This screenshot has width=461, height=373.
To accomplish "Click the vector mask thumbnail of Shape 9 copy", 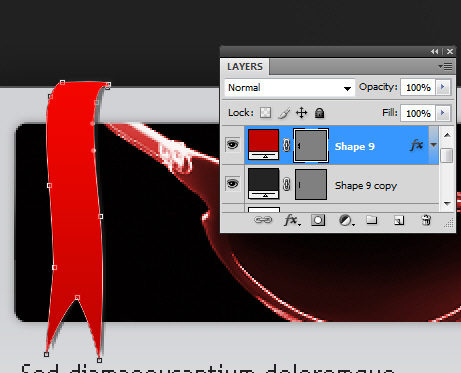I will coord(311,184).
